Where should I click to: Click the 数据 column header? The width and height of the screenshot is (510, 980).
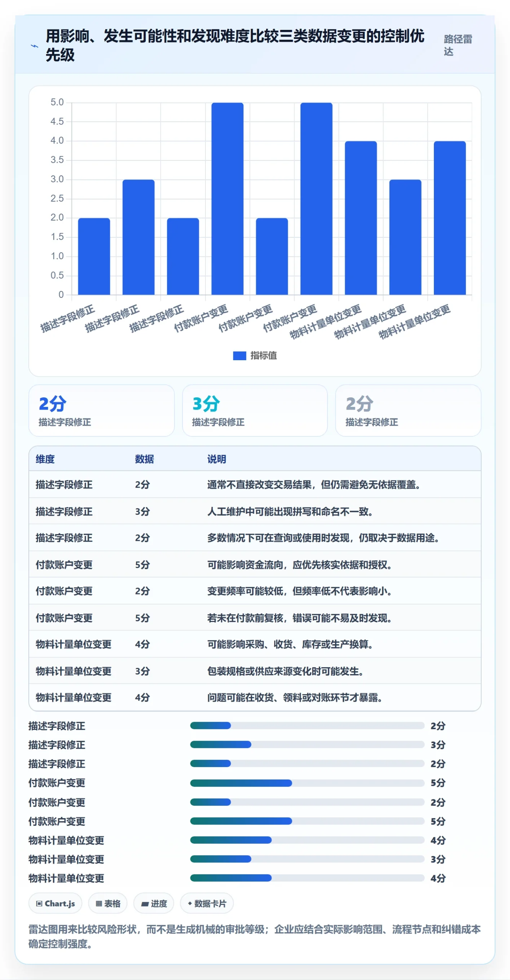(144, 459)
